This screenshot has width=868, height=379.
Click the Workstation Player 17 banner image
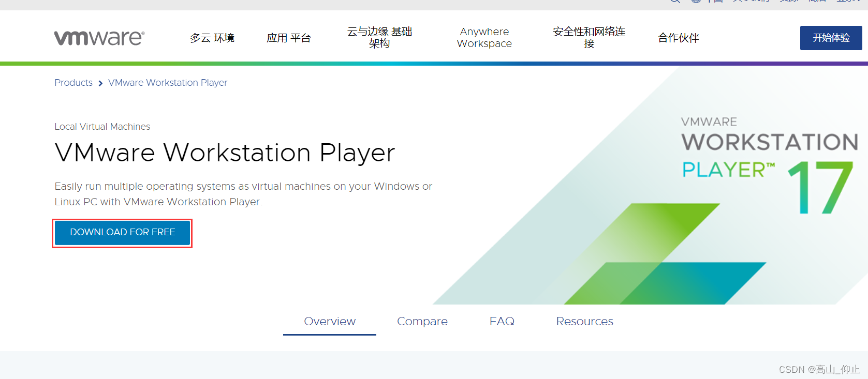[x=651, y=185]
